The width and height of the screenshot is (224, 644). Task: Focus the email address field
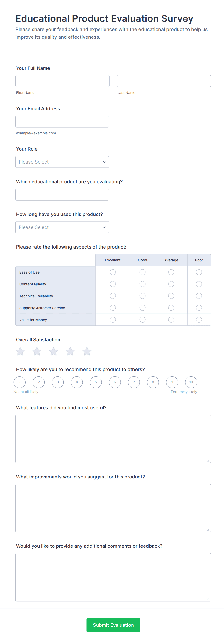[x=62, y=122]
